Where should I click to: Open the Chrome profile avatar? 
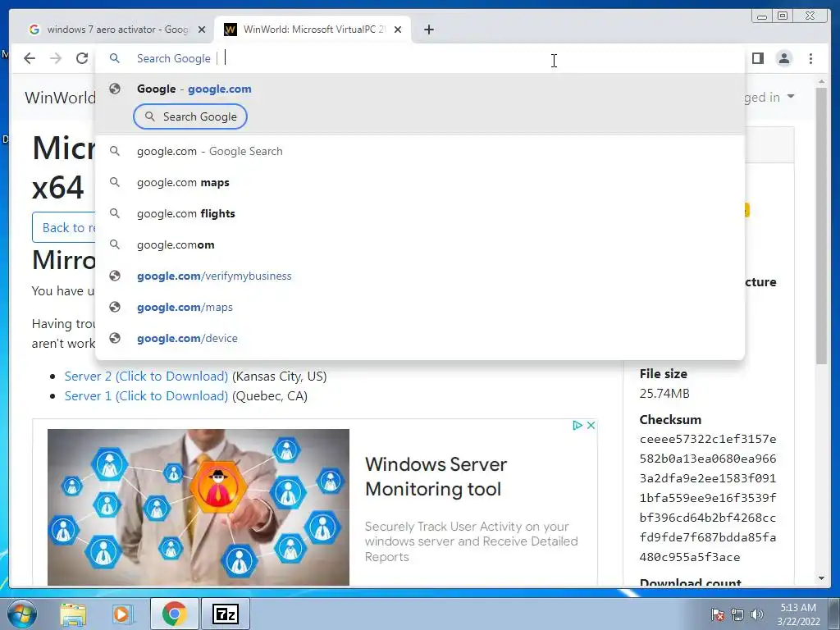click(x=783, y=58)
